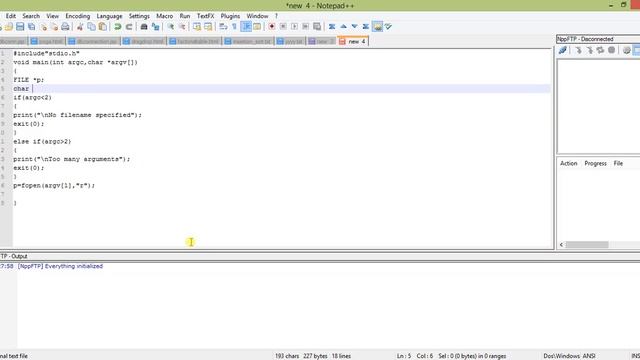
Task: Click 'Dos\Windows' in the status bar
Action: pyautogui.click(x=562, y=356)
